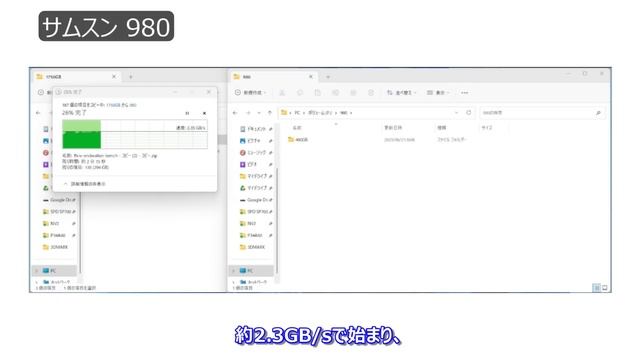Click ボリューム in right window address path

(320, 113)
